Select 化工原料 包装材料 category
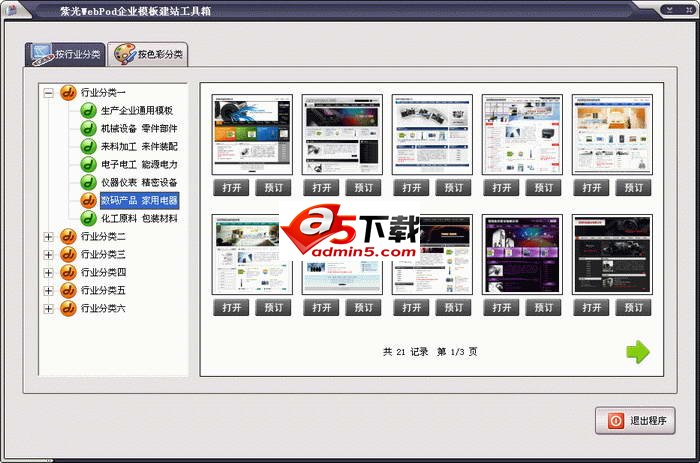Image resolution: width=700 pixels, height=463 pixels. (139, 218)
